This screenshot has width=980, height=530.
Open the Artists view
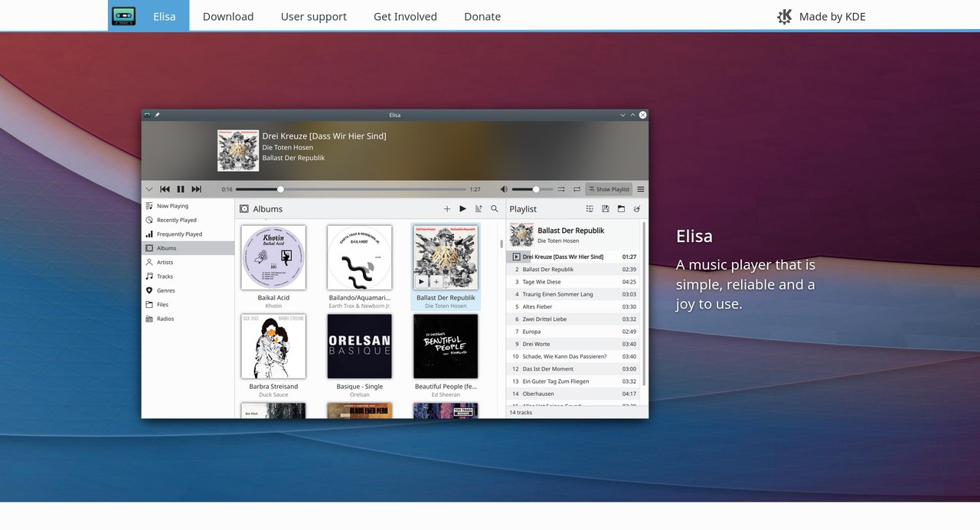coord(188,262)
